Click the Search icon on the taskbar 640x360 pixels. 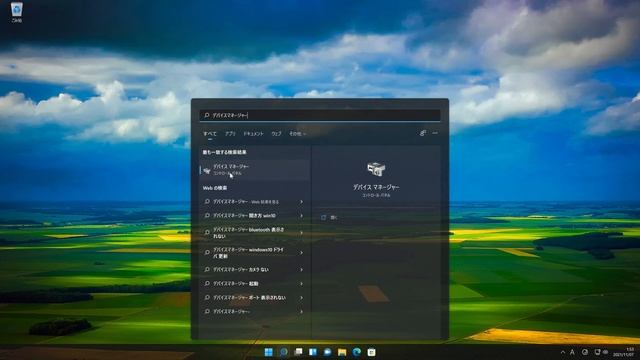283,352
